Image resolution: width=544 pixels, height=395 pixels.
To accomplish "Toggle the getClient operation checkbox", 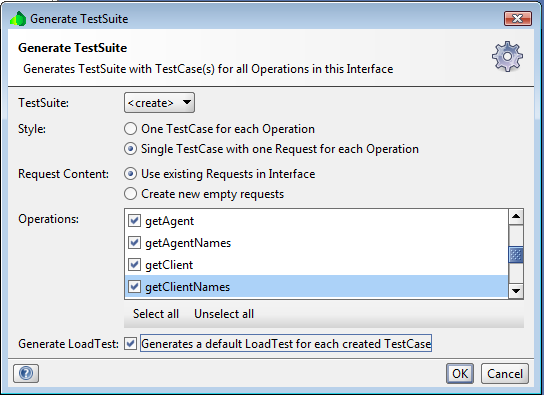I will 134,265.
